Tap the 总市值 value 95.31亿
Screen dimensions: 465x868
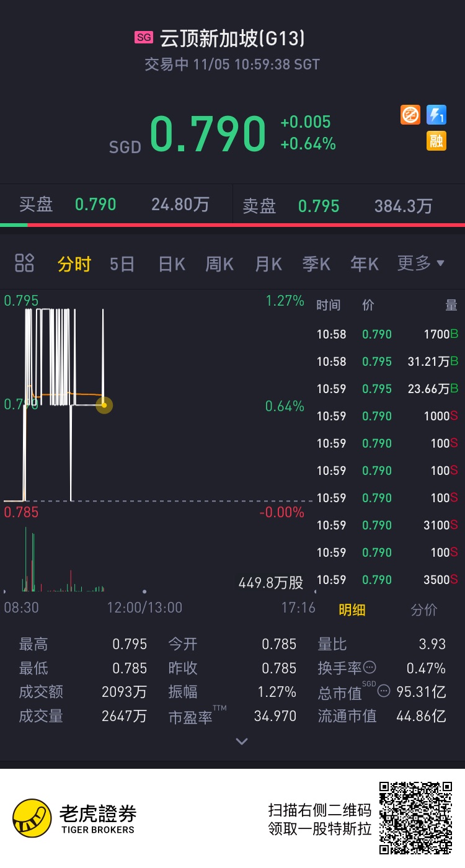point(421,692)
